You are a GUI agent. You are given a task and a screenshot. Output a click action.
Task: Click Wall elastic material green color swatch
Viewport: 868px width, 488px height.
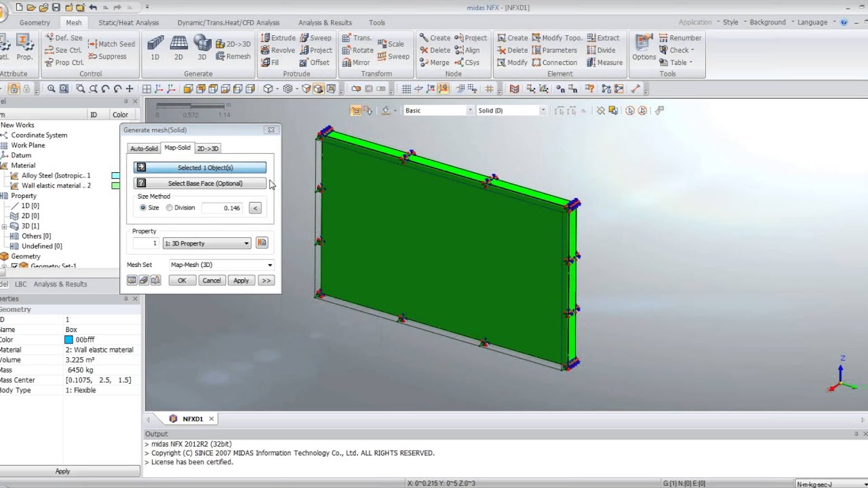click(x=116, y=186)
